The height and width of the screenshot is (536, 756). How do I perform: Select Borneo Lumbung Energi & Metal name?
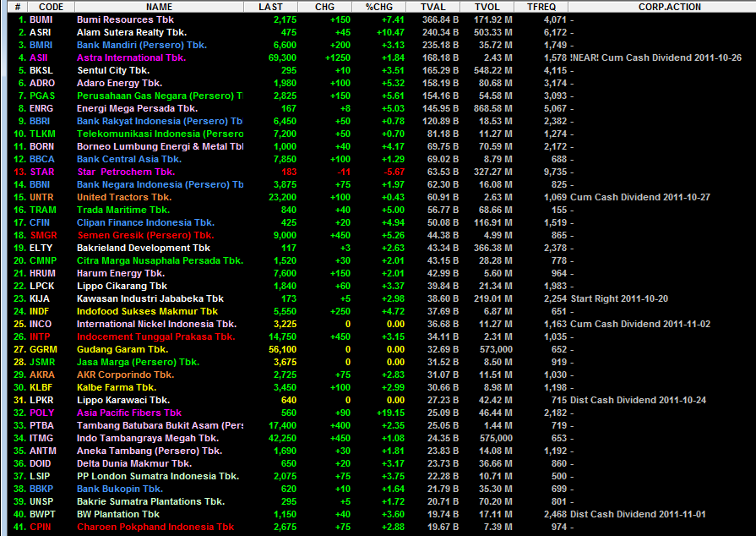click(160, 146)
